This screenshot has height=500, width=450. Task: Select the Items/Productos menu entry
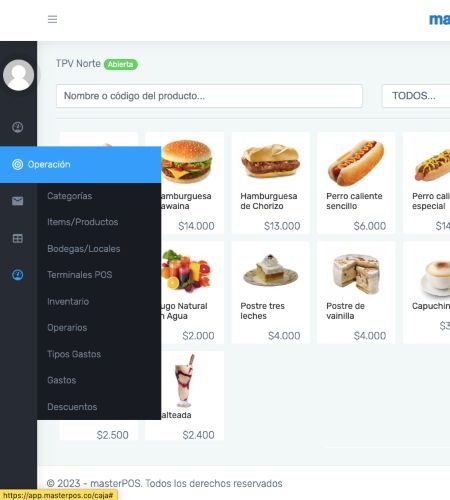coord(83,222)
